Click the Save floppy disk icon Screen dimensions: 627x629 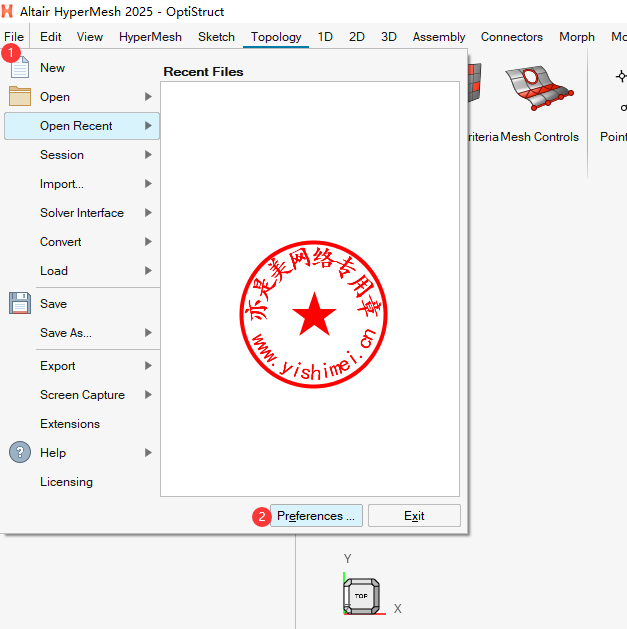(x=21, y=304)
